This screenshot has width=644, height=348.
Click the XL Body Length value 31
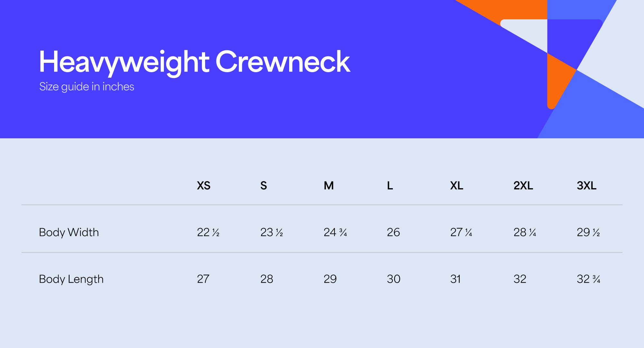(455, 279)
